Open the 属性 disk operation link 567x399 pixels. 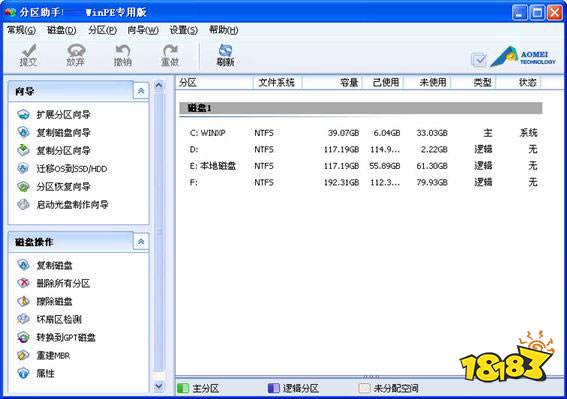tap(45, 373)
